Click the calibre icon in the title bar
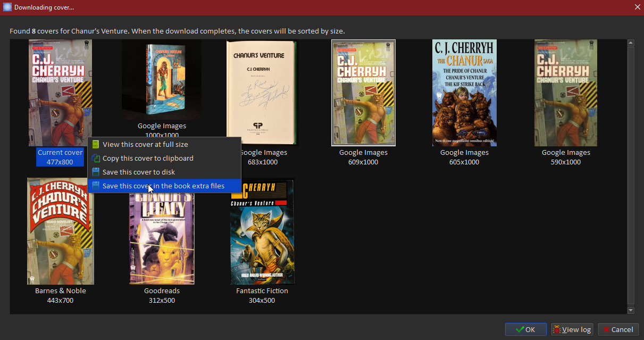Viewport: 644px width, 340px height. click(7, 7)
